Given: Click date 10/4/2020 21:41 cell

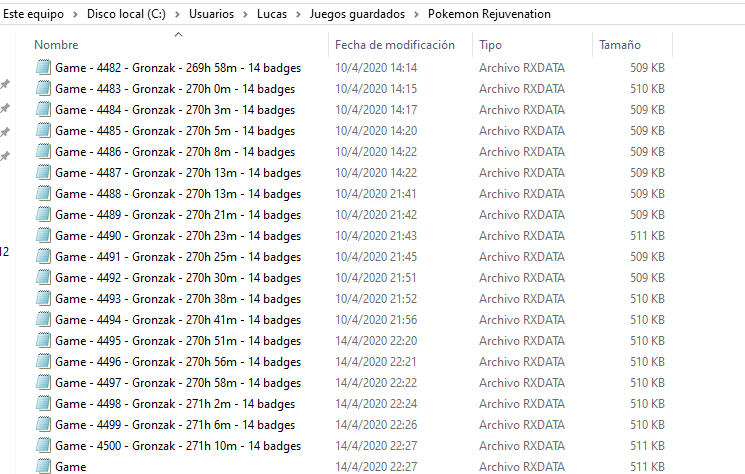Looking at the screenshot, I should click(x=376, y=194).
